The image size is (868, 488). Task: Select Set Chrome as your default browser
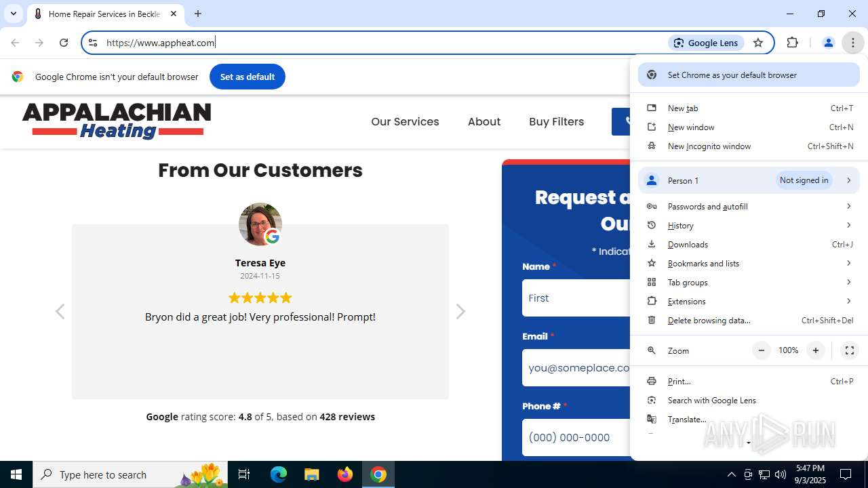click(749, 75)
